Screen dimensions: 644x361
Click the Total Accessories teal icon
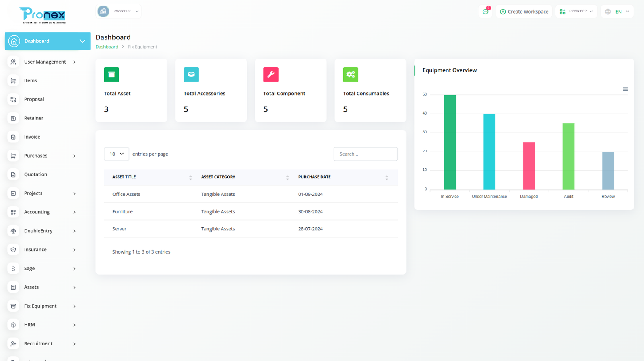click(x=191, y=74)
